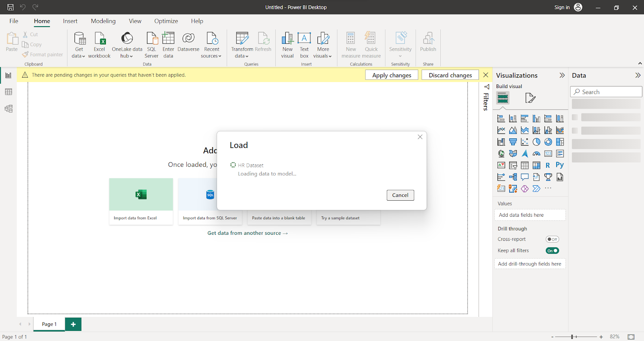Click Discard changes button
Screen dimensions: 644x341
[x=450, y=75]
